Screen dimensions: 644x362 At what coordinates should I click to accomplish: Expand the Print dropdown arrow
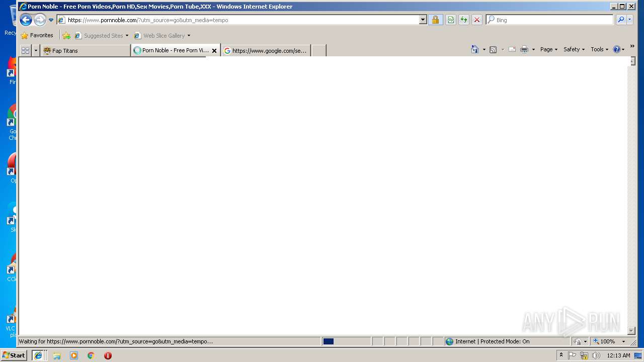[533, 49]
